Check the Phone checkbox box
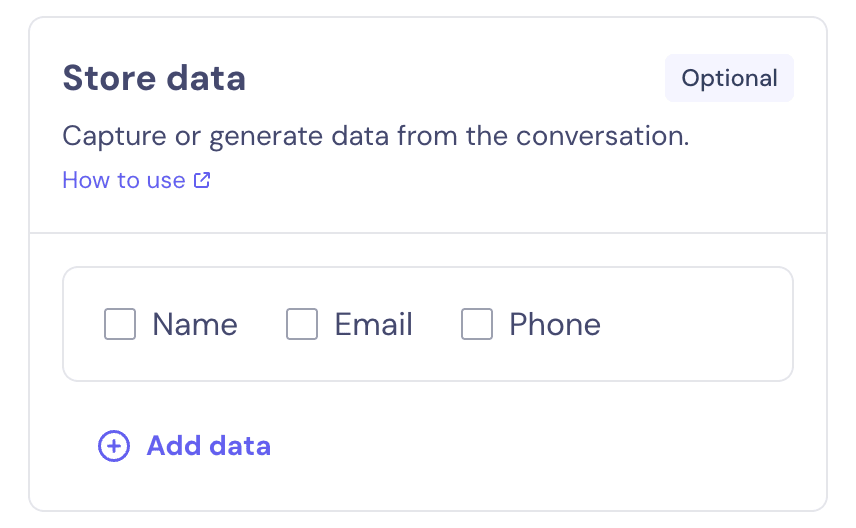The image size is (856, 528). tap(477, 324)
